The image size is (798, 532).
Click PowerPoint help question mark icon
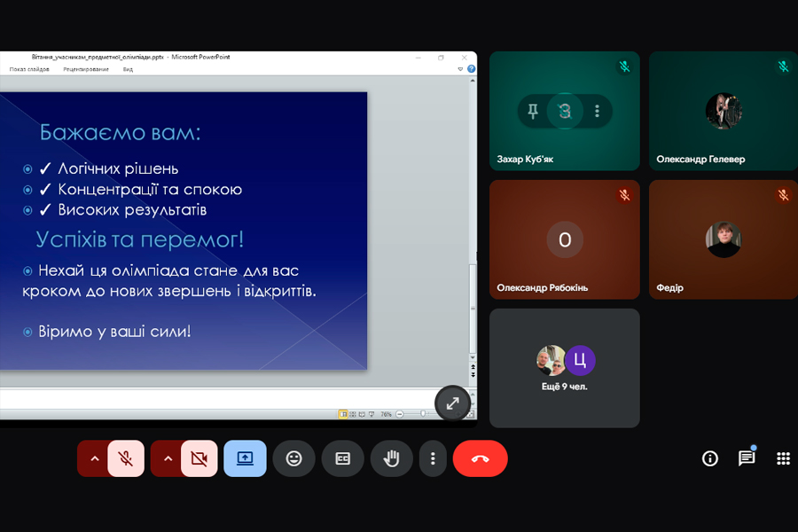(472, 69)
